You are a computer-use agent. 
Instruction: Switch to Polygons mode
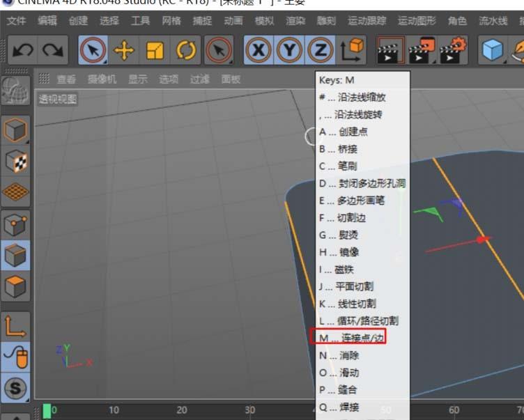[x=15, y=286]
